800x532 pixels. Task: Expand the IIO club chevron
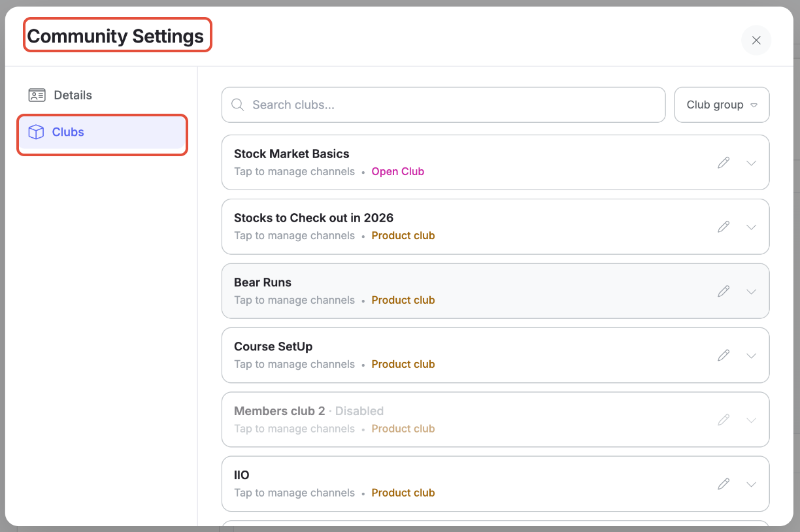[751, 484]
